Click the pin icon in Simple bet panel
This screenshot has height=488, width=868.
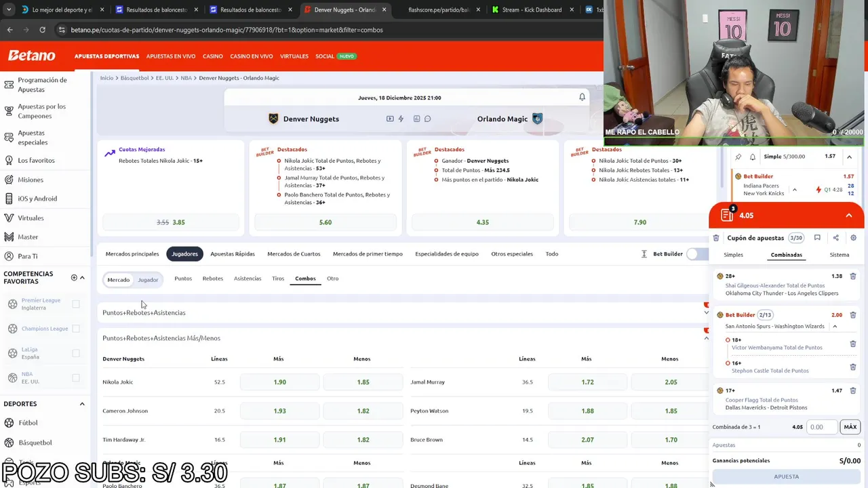(x=738, y=157)
